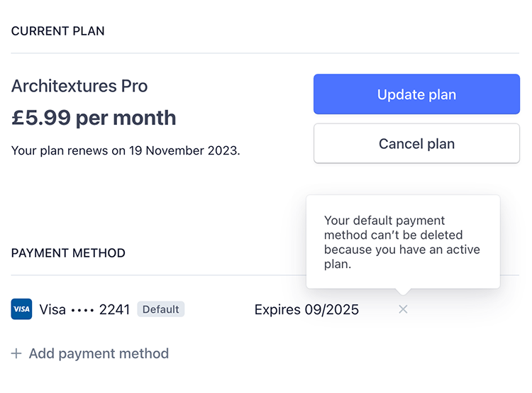This screenshot has height=393, width=532.
Task: Click the X icon to delete Visa card
Action: [x=403, y=309]
